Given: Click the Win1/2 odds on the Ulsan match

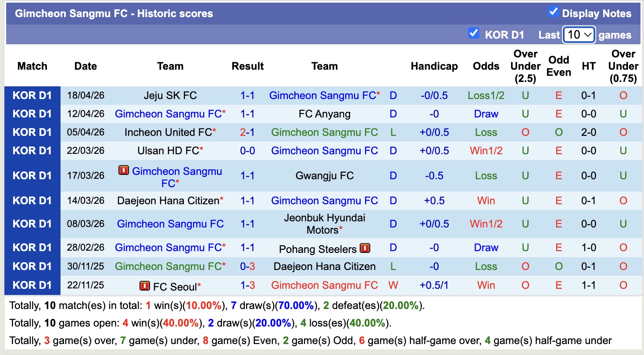Looking at the screenshot, I should tap(486, 150).
